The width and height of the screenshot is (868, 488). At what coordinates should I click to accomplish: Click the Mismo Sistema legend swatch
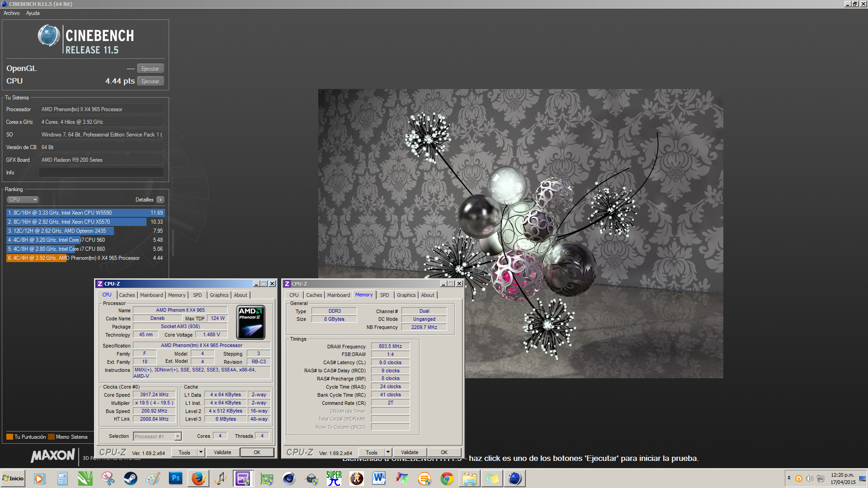pos(51,437)
